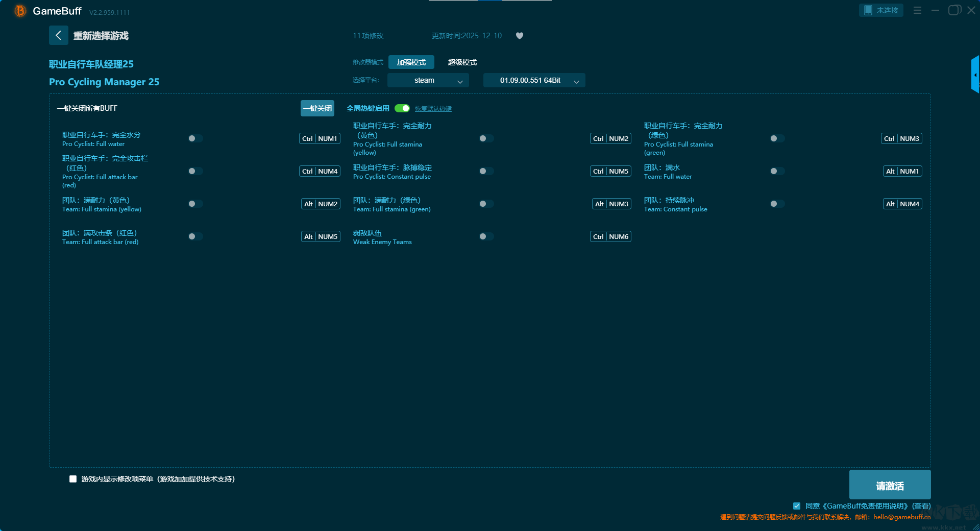Click the device not-connected icon button
The image size is (980, 531).
[880, 10]
